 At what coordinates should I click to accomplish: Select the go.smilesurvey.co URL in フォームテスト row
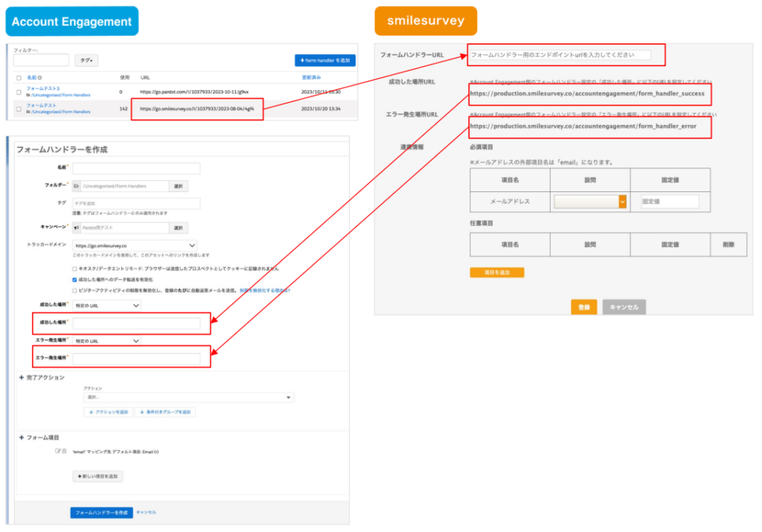click(196, 109)
